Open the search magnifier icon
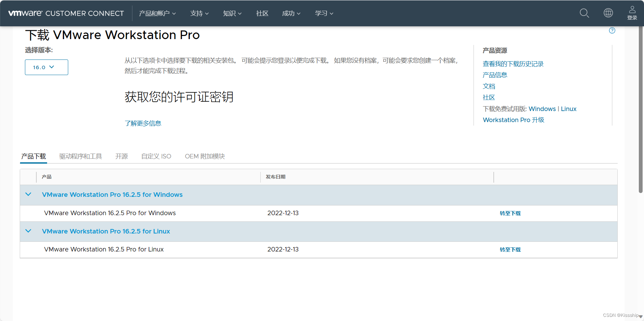The image size is (644, 321). [584, 13]
